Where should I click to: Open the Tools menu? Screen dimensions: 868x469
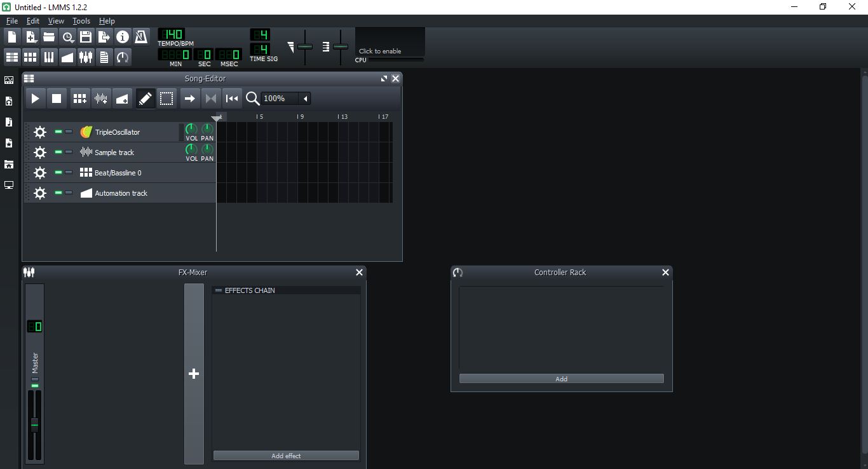click(81, 21)
